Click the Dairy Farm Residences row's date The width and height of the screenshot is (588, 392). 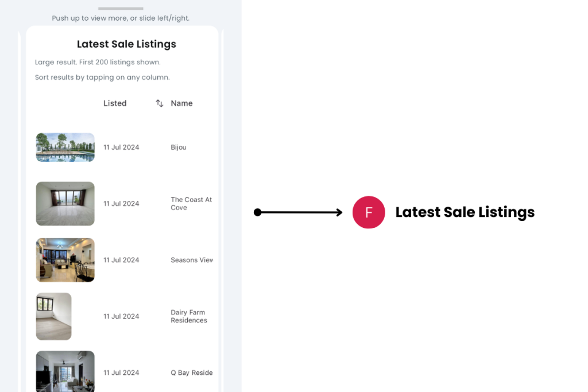click(x=121, y=316)
